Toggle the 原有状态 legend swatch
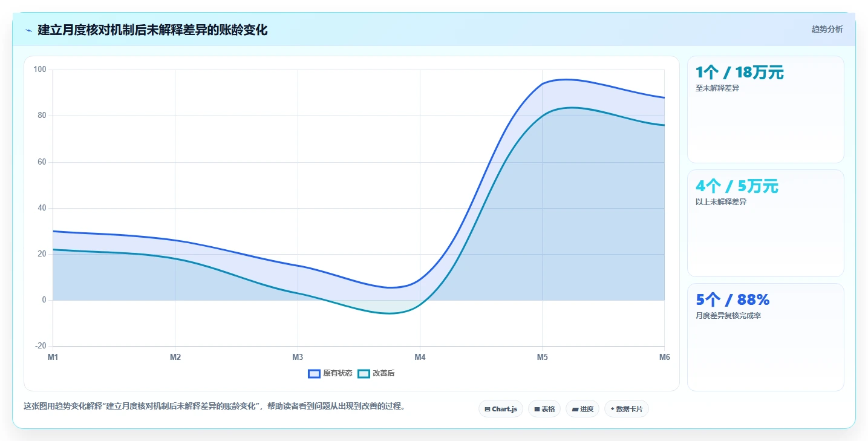868x441 pixels. [314, 374]
